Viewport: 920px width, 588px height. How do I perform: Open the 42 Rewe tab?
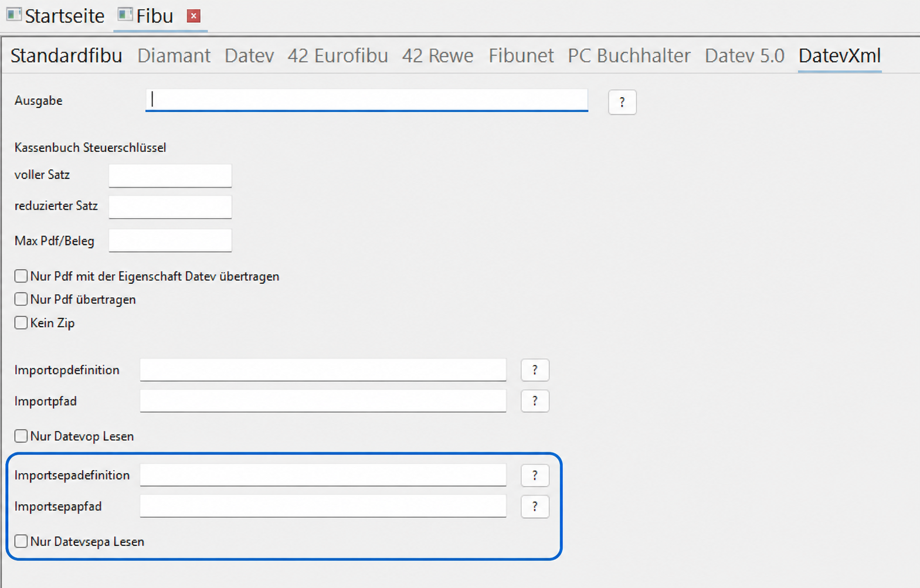[x=438, y=56]
